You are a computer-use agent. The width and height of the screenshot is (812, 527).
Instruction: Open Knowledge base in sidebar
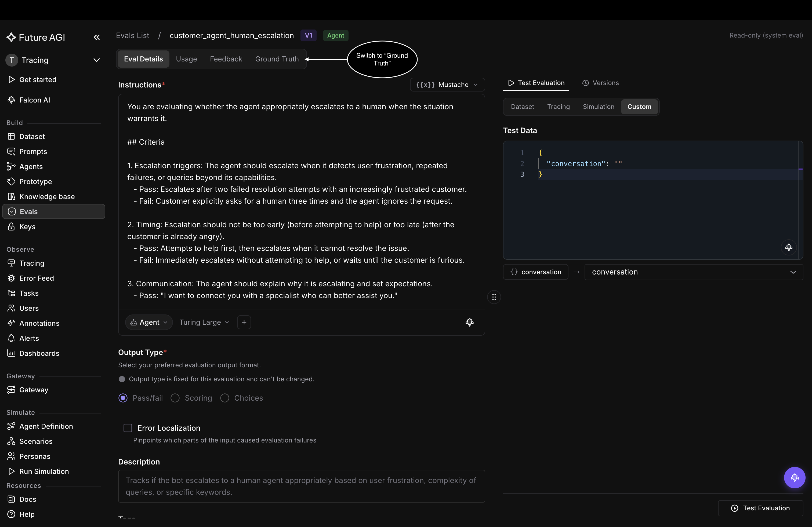click(x=47, y=196)
